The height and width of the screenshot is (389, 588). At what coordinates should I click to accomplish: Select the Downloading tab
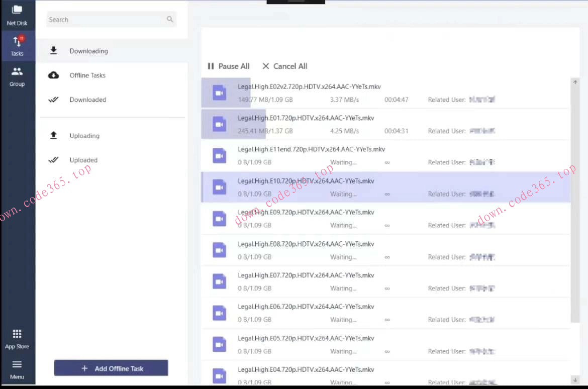(88, 51)
